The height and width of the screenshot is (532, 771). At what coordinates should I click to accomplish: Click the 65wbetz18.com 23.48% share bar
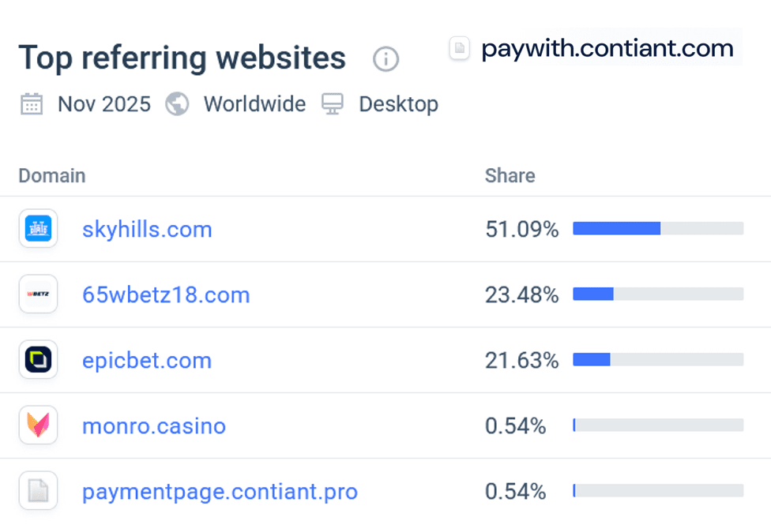point(657,294)
